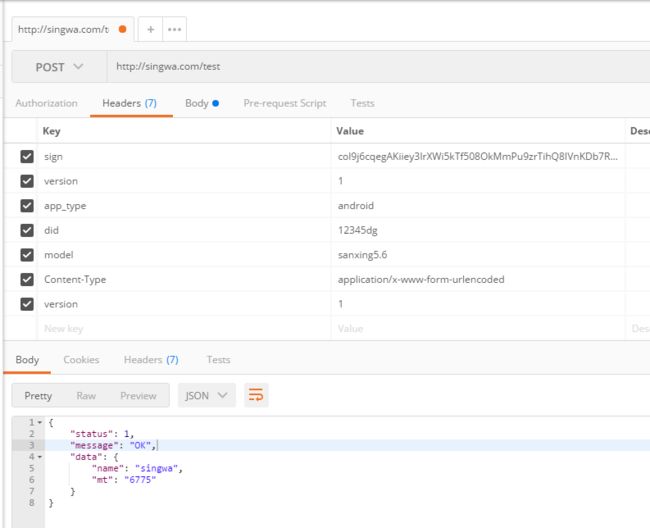Click the "mt": "6775" response line
Viewport: 650px width, 528px height.
pyautogui.click(x=124, y=480)
